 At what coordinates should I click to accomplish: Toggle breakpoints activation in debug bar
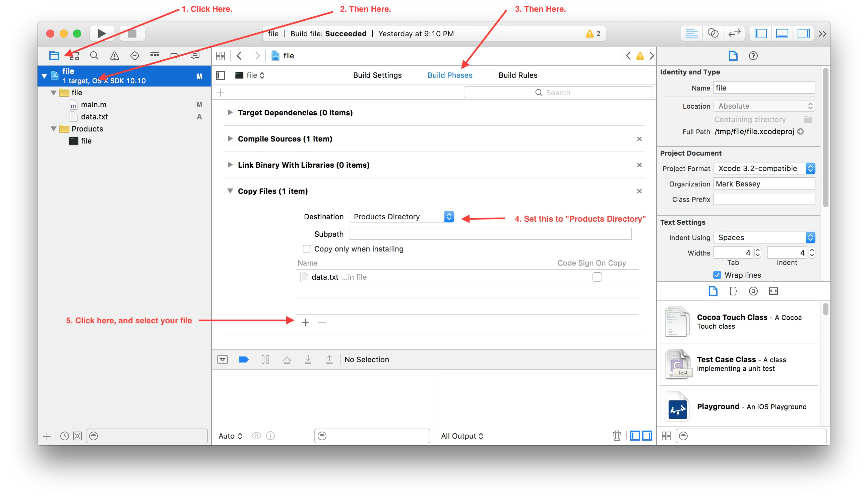click(243, 359)
